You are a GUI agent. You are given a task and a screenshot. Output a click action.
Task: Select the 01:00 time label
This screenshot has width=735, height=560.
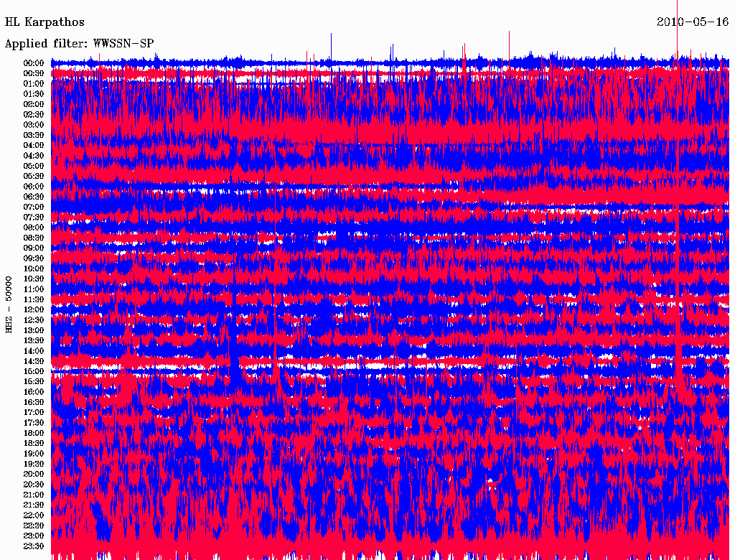[34, 84]
